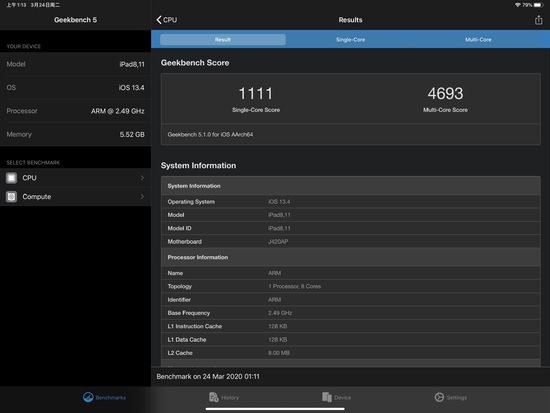Click the History document icon

[x=214, y=397]
